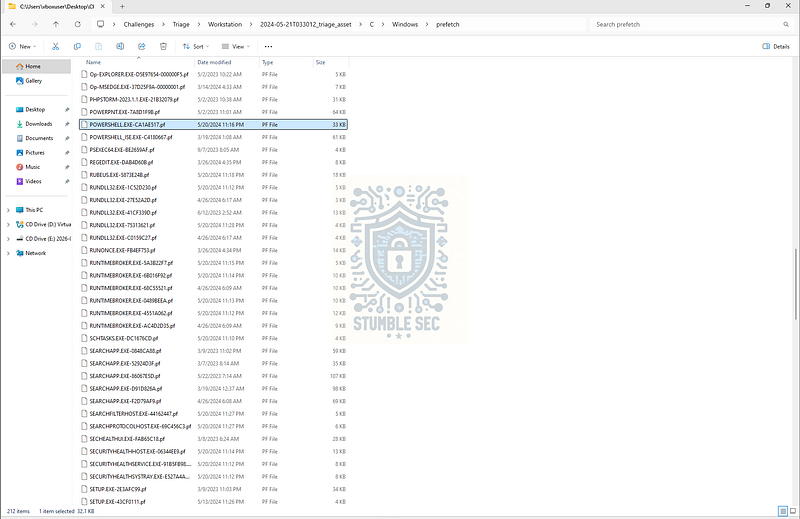Select Network in the navigation pane
Screen dimensions: 800x519
36,253
